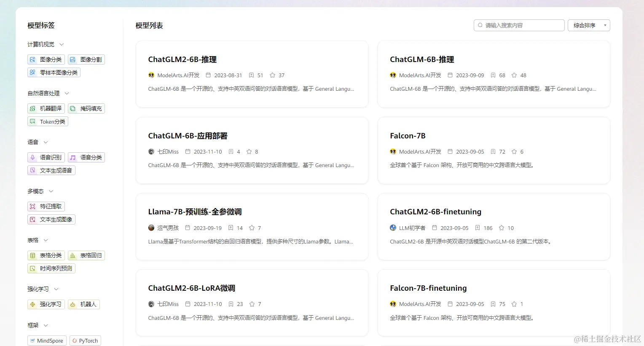The image size is (644, 346).
Task: Click the 零样本图像分类 tag icon
Action: 32,73
